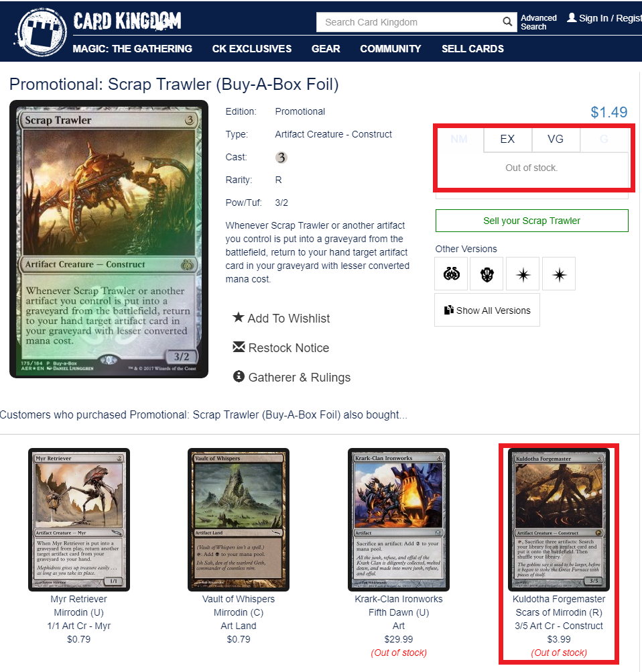The image size is (642, 672).
Task: Click the $3.99 price text
Action: click(x=559, y=639)
